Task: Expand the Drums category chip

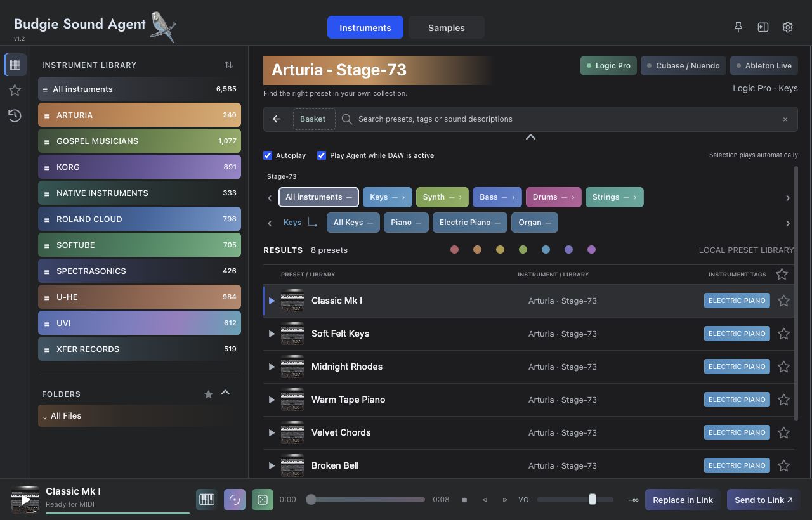Action: point(553,197)
